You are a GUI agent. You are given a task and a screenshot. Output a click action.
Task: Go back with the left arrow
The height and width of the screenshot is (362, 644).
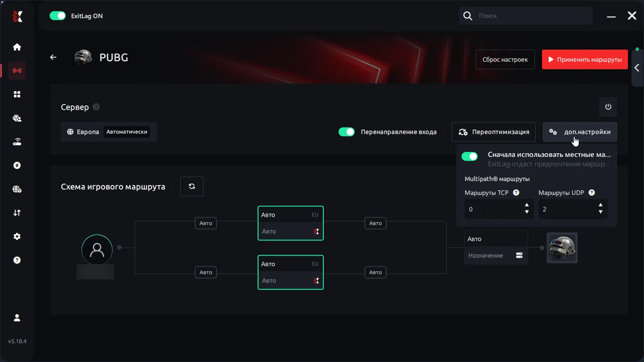click(x=53, y=57)
